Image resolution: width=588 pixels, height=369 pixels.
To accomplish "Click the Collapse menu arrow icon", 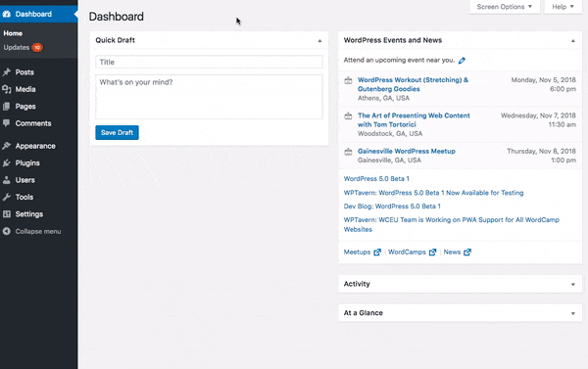I will (x=7, y=231).
